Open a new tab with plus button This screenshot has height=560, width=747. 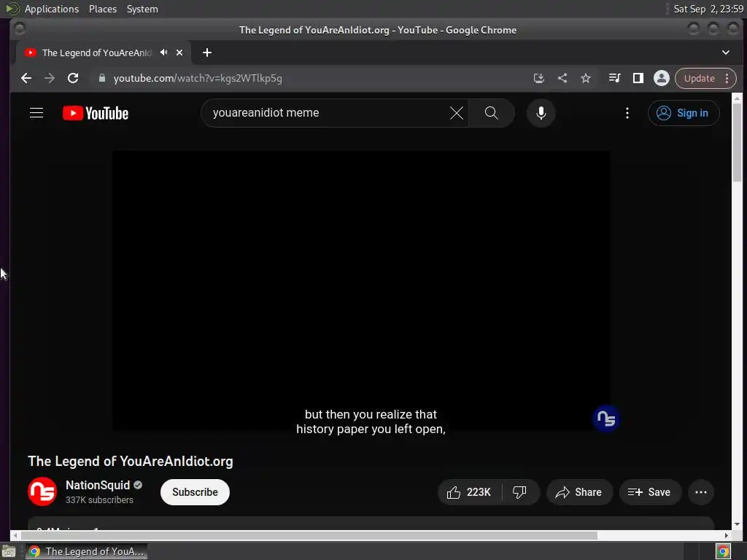(206, 52)
